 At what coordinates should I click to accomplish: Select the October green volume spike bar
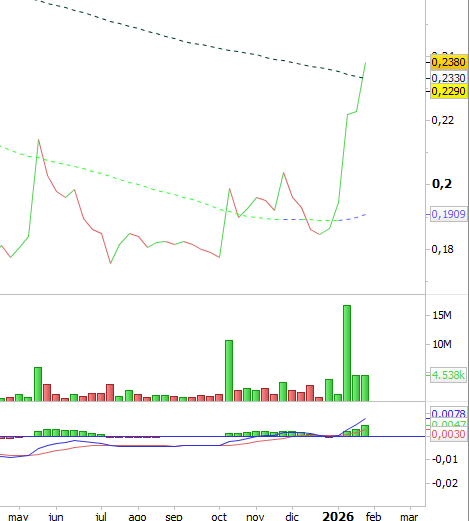(x=229, y=371)
